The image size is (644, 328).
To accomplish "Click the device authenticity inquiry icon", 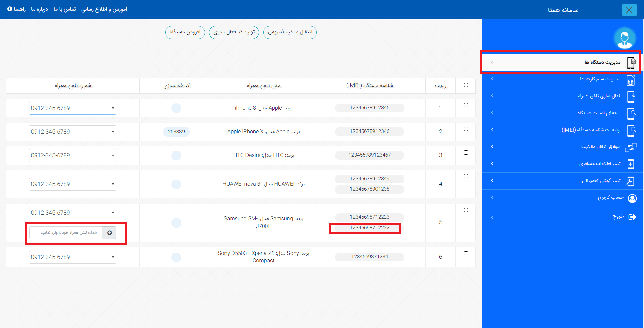I will click(631, 114).
